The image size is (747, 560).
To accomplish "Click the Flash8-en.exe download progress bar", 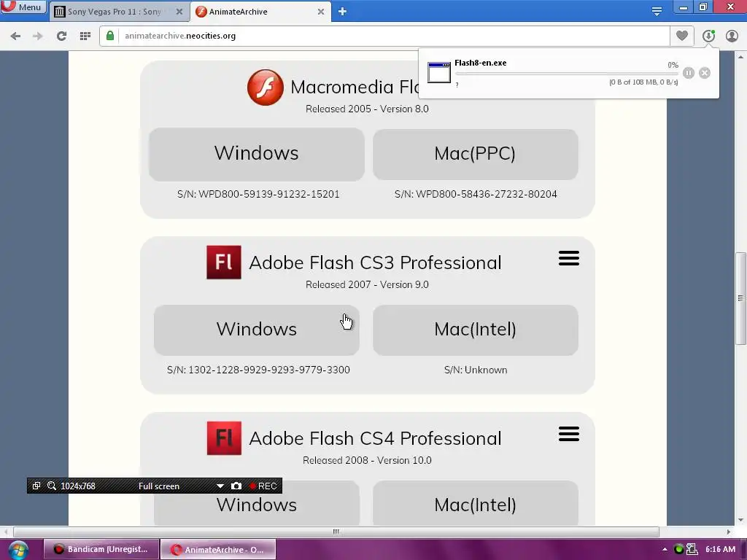I will coord(566,74).
